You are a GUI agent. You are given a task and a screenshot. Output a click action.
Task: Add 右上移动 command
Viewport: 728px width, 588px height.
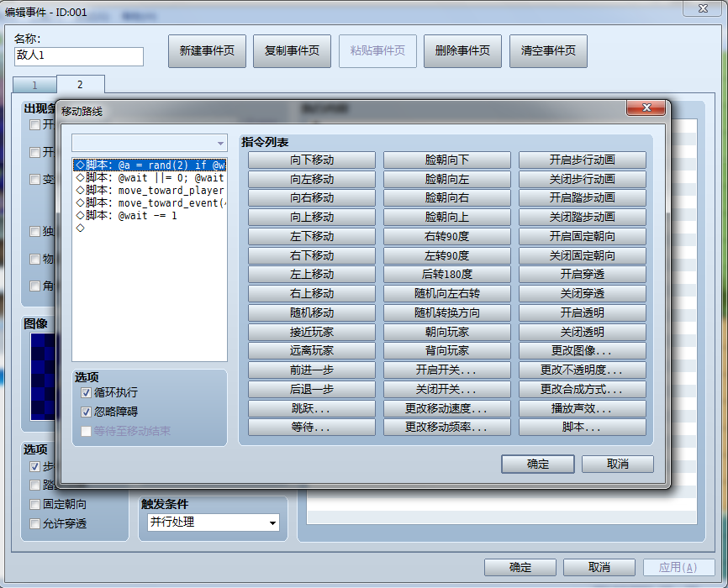click(312, 294)
